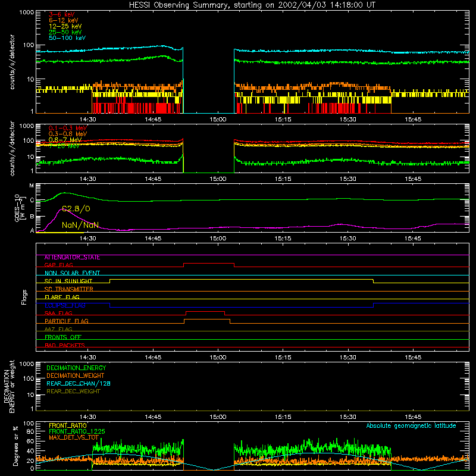Click the FLARE_FLAG label
Image resolution: width=476 pixels, height=476 pixels.
pyautogui.click(x=62, y=297)
